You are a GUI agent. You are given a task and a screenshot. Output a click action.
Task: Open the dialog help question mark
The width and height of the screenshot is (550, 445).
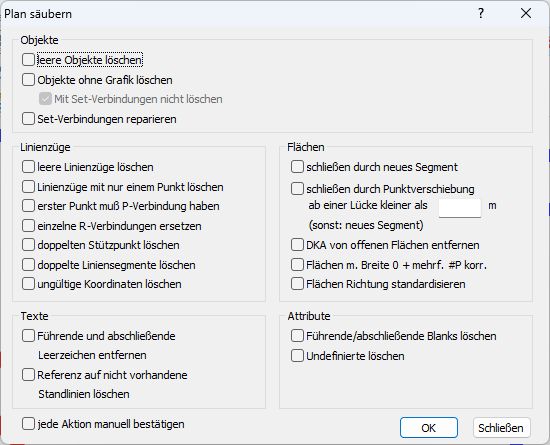[x=481, y=14]
